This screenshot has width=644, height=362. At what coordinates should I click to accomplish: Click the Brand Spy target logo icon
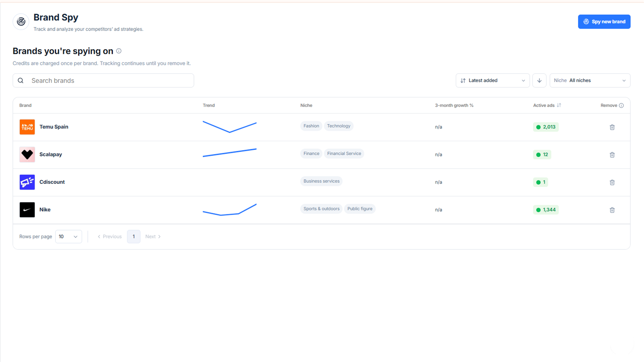tap(21, 22)
